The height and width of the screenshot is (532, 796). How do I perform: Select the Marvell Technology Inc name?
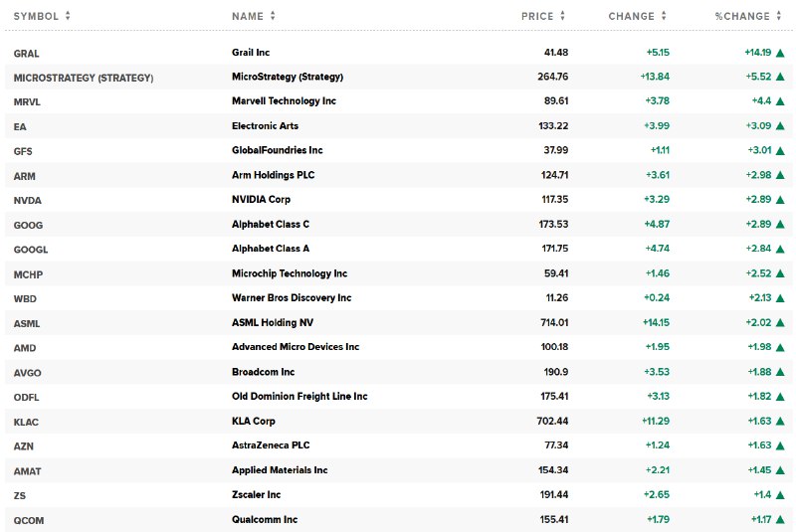point(284,100)
